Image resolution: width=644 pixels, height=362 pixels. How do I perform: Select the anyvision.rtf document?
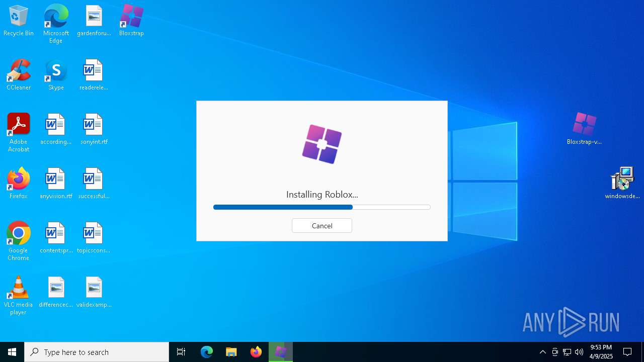click(56, 184)
